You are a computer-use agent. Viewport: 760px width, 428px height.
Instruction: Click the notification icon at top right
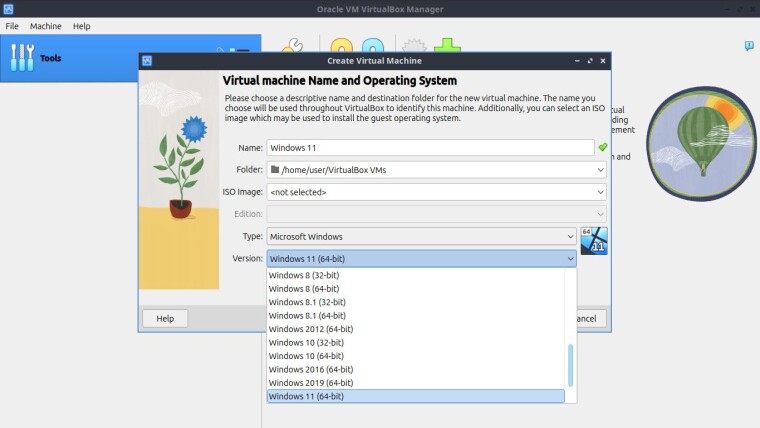click(x=749, y=46)
